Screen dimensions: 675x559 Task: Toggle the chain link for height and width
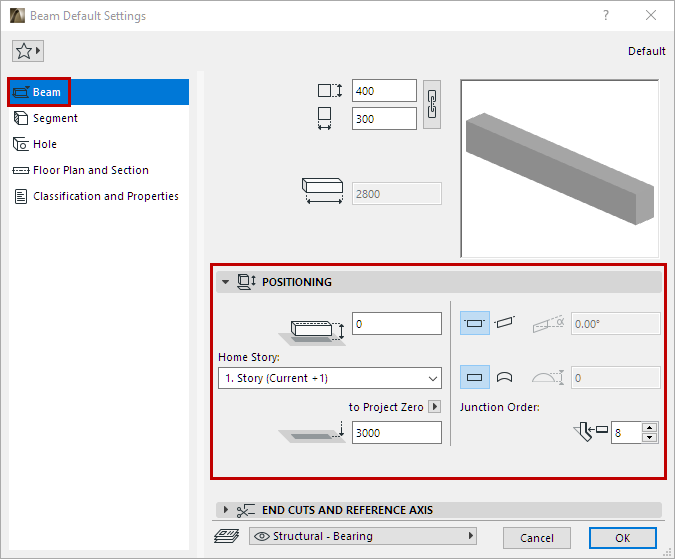click(x=432, y=105)
